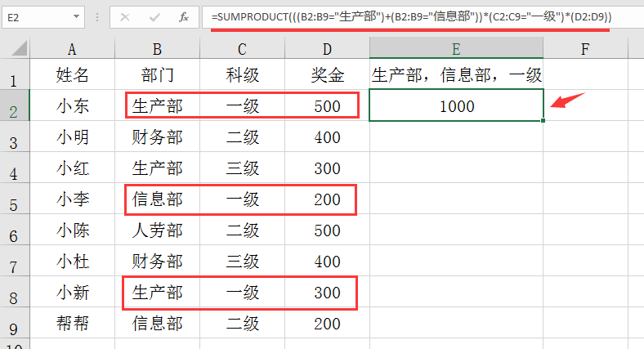Click the 人劳部 department cell
644x349 pixels.
pos(157,230)
